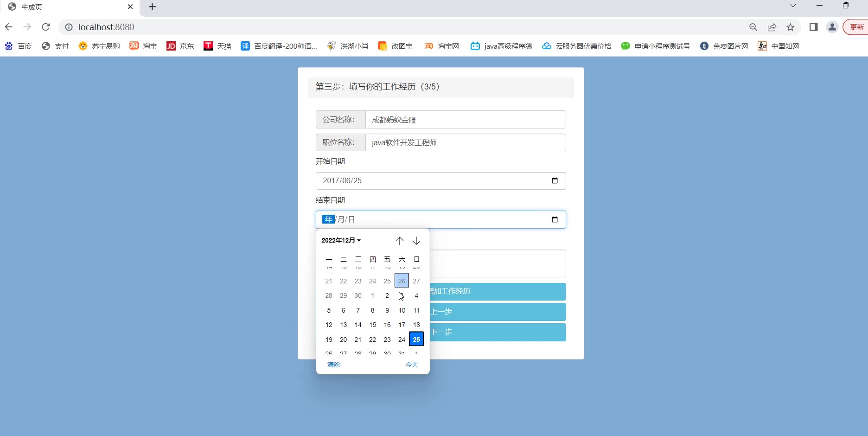Open the 免费图片网 bookmark
Screen dimensions: 868x436
pyautogui.click(x=724, y=46)
